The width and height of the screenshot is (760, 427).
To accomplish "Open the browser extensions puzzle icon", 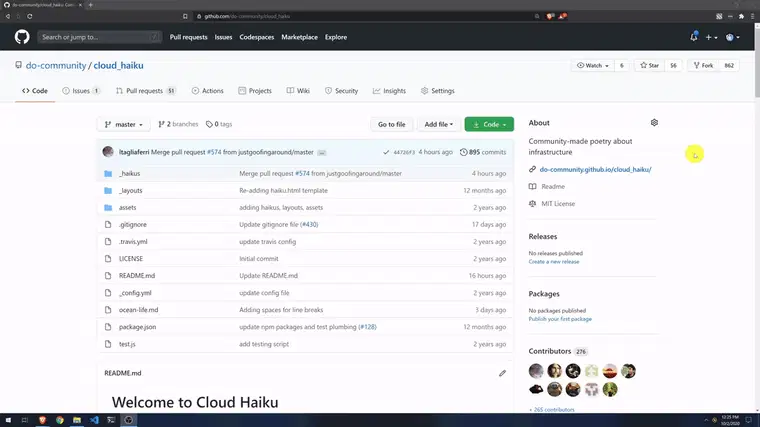I will (x=741, y=16).
